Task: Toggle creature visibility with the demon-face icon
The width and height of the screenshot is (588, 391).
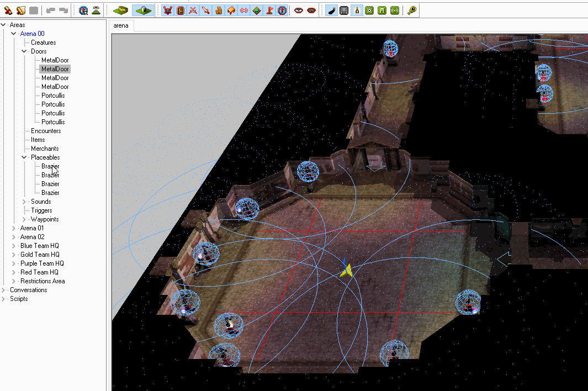Action: pos(168,10)
